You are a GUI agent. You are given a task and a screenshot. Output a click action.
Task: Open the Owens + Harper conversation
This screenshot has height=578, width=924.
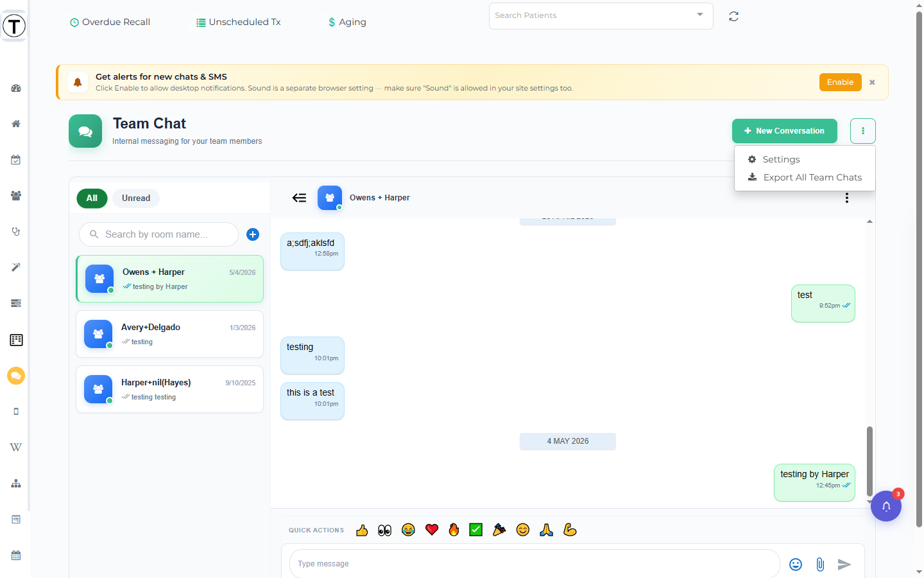click(170, 279)
